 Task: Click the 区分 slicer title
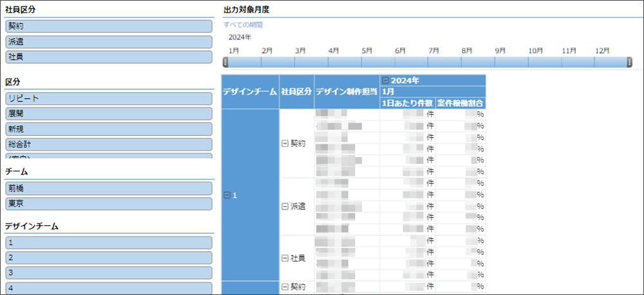point(13,82)
